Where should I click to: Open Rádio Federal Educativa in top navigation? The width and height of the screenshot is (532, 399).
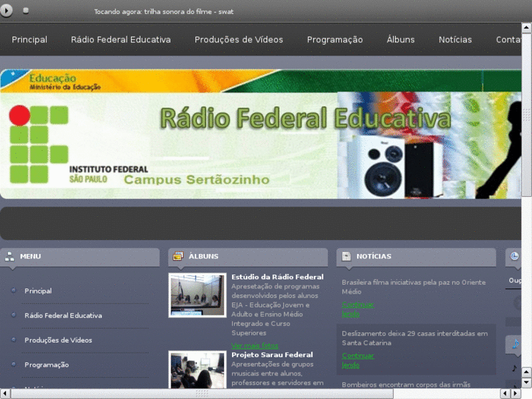coord(121,40)
